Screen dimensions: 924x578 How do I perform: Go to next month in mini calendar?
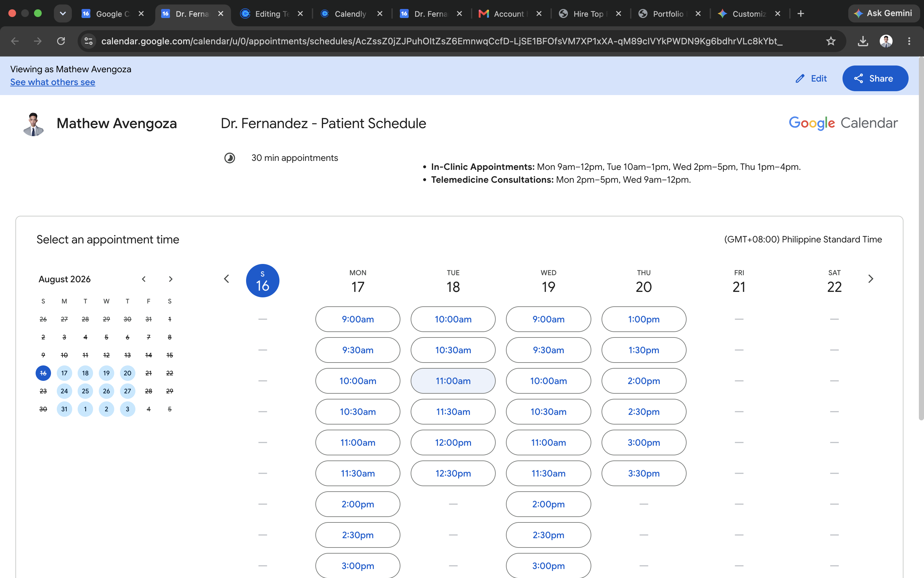pyautogui.click(x=171, y=279)
